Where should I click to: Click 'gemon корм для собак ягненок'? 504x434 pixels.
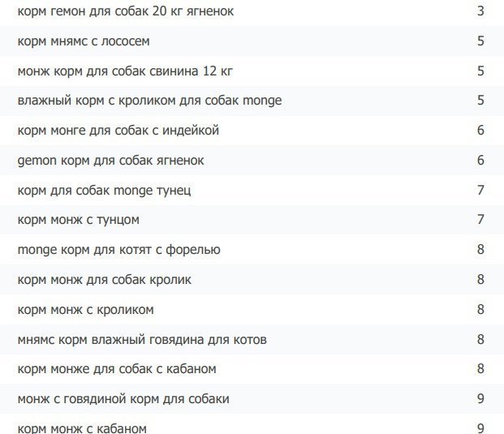coord(111,161)
